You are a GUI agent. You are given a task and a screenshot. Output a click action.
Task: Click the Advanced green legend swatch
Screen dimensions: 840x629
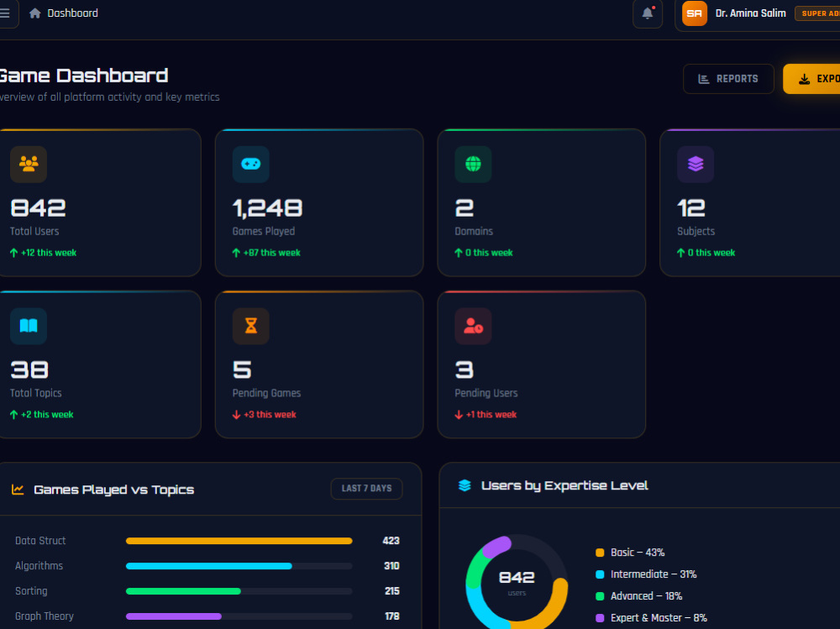[600, 596]
